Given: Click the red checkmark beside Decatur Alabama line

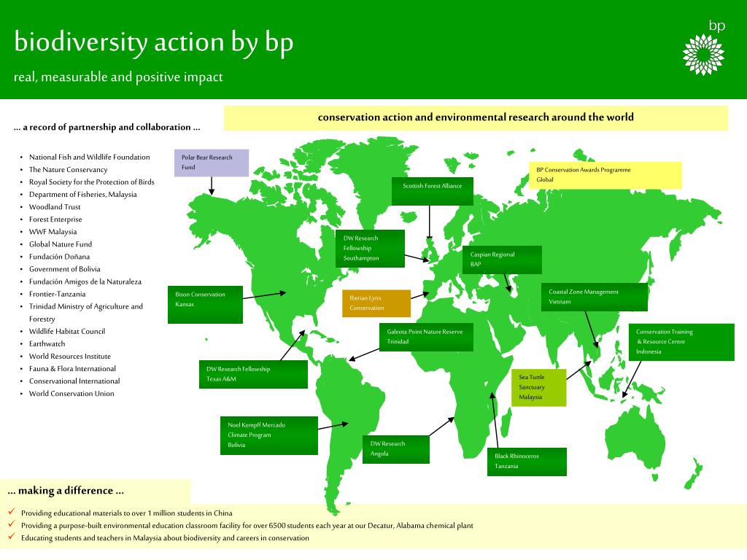Looking at the screenshot, I should click(x=12, y=524).
